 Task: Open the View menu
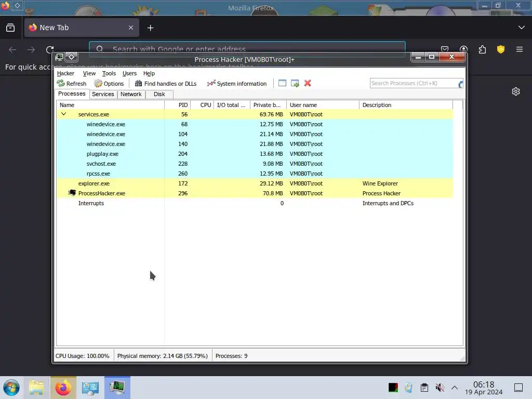point(89,73)
